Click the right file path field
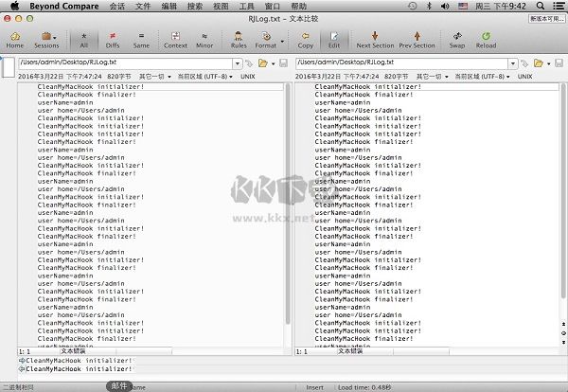Viewport: 568px width, 392px height. click(x=401, y=63)
